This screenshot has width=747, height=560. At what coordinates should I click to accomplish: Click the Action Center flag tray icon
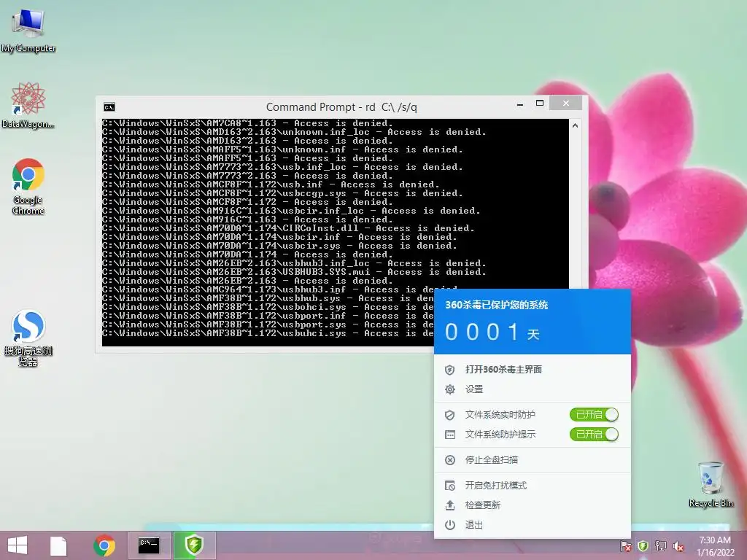pyautogui.click(x=625, y=545)
